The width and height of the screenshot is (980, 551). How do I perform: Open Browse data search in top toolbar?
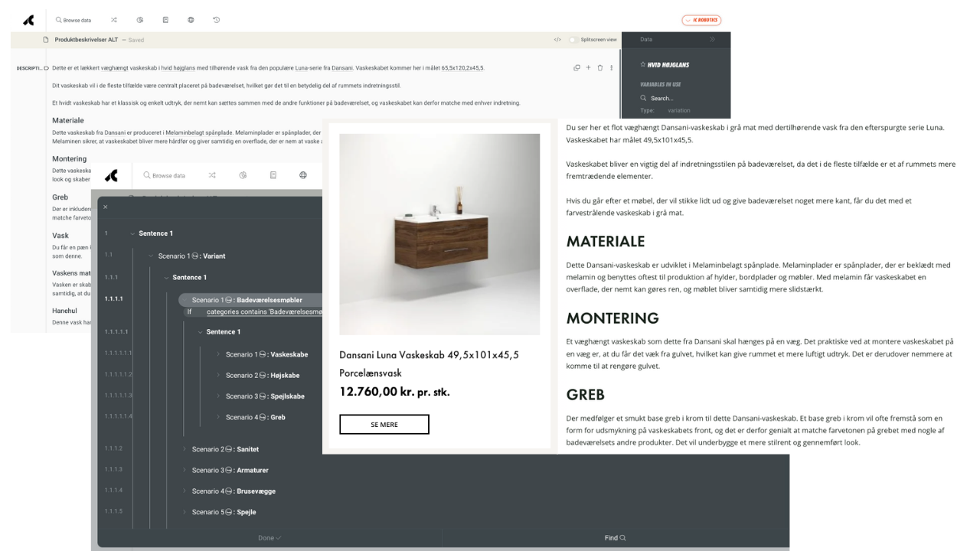coord(73,20)
